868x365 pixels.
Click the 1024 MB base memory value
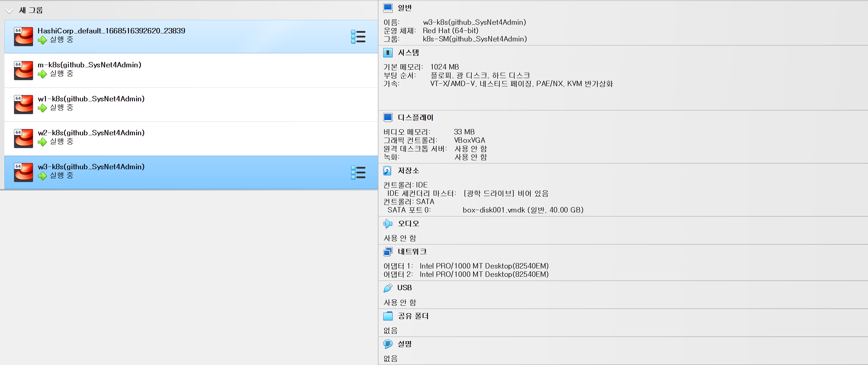tap(445, 67)
